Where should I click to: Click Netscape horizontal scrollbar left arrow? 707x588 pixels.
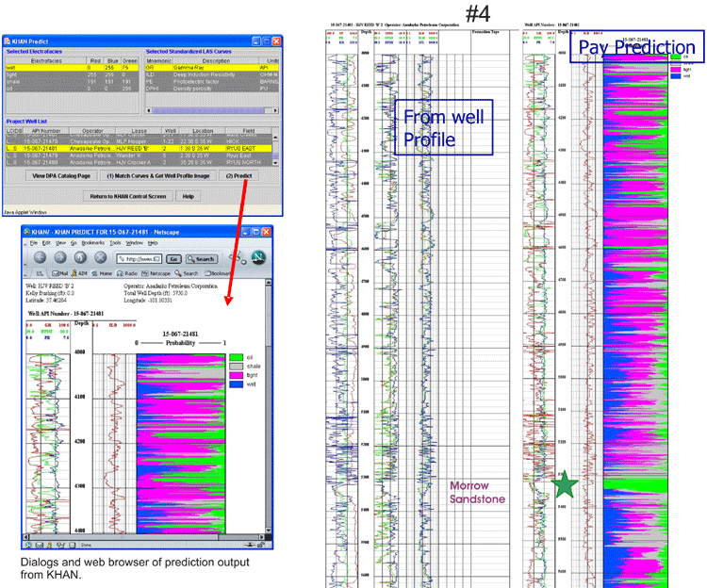26,537
